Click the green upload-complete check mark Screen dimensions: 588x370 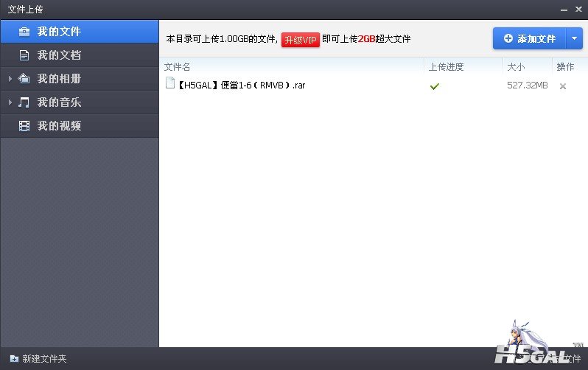click(x=435, y=86)
